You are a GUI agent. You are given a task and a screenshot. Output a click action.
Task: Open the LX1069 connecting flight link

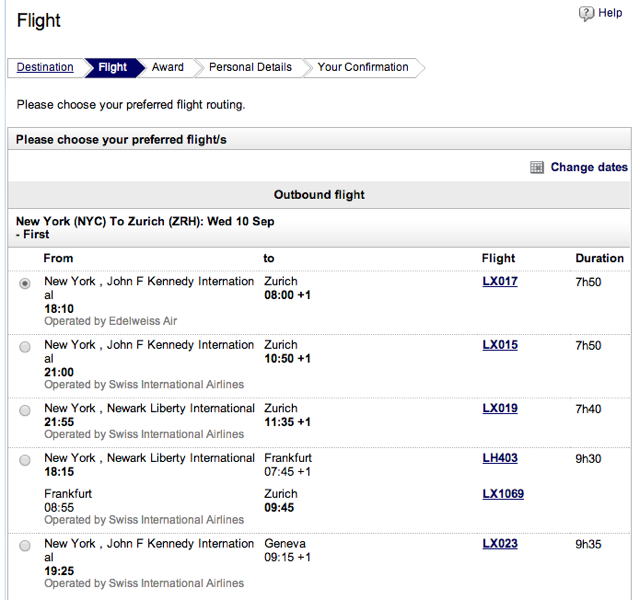pyautogui.click(x=503, y=494)
